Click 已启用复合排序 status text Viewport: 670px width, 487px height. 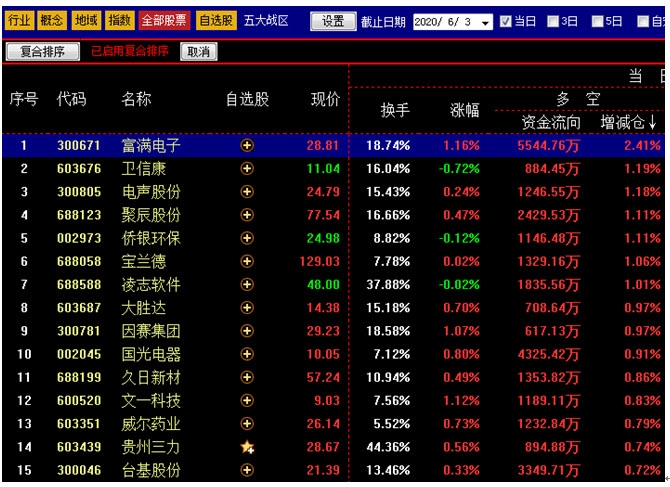click(129, 51)
